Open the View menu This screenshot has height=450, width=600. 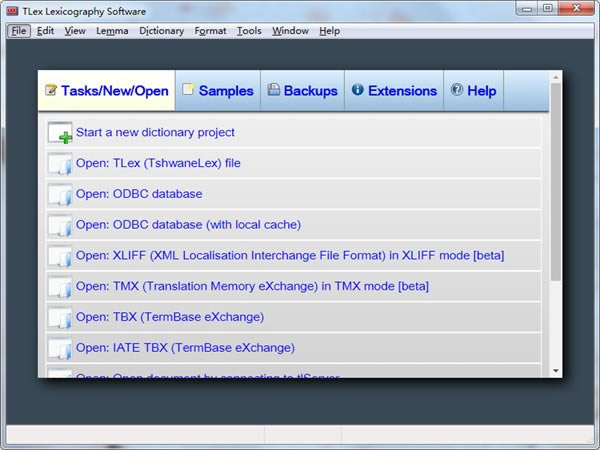75,31
